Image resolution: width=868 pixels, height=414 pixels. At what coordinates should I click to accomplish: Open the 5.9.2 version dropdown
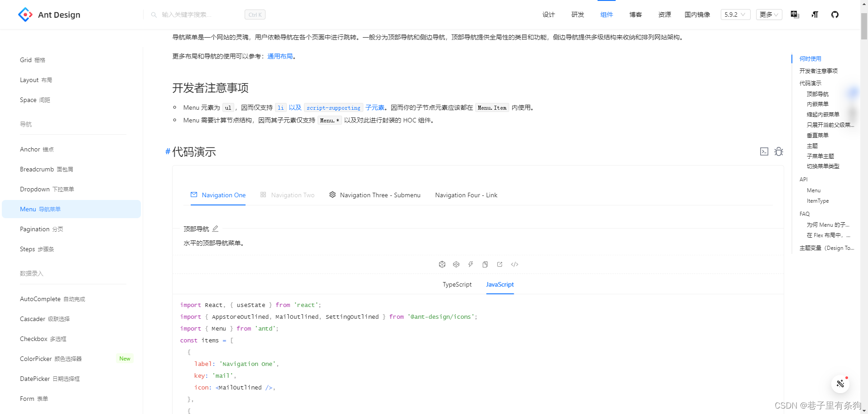click(735, 15)
